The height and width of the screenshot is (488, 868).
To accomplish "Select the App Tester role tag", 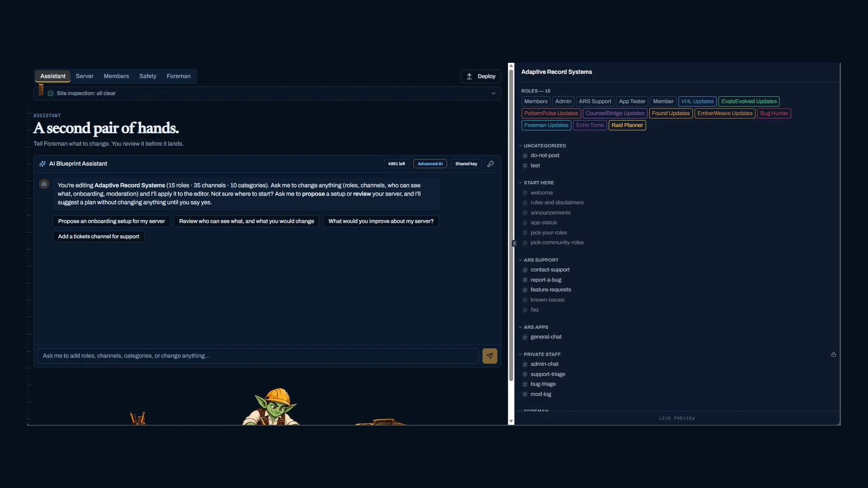I will click(632, 102).
